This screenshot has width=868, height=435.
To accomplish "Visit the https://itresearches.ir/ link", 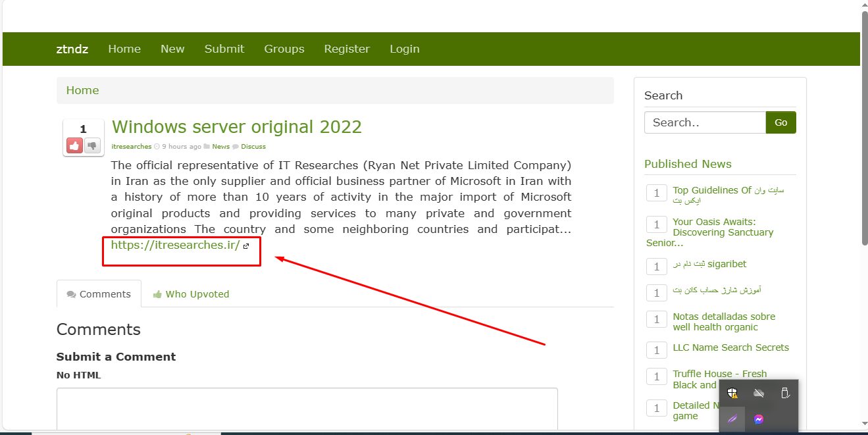I will click(x=175, y=245).
